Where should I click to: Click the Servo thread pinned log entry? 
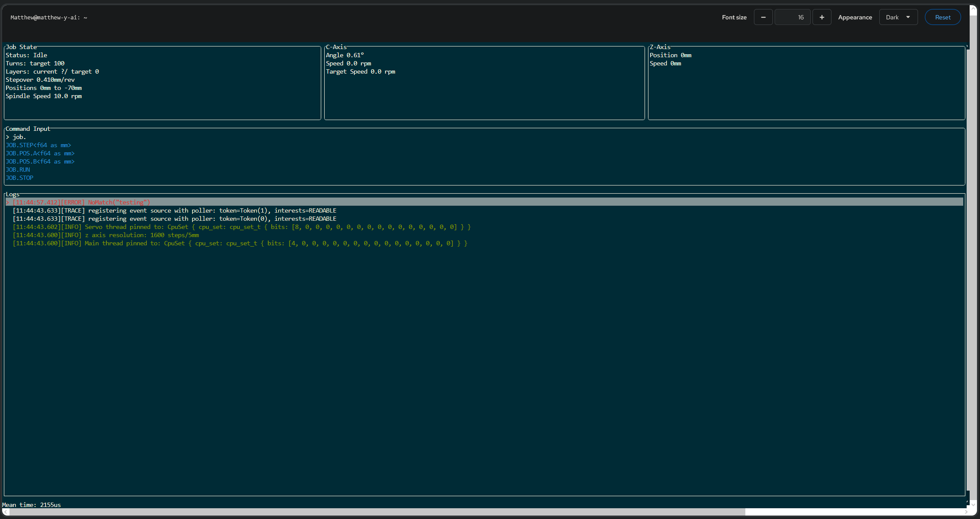coord(242,227)
